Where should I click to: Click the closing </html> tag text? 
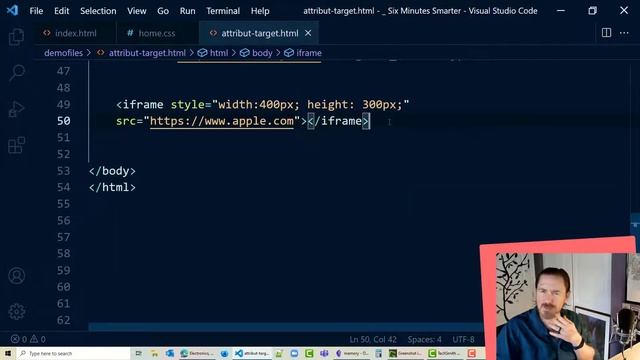pos(112,187)
